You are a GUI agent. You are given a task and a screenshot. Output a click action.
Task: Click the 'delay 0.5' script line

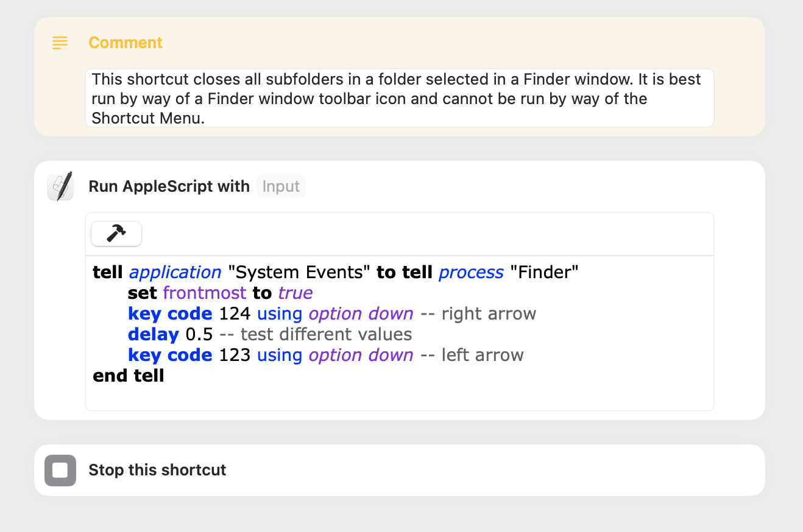pyautogui.click(x=270, y=334)
